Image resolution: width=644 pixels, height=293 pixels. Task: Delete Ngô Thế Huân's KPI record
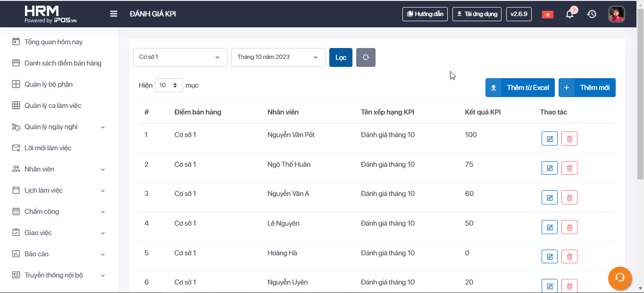tap(569, 168)
